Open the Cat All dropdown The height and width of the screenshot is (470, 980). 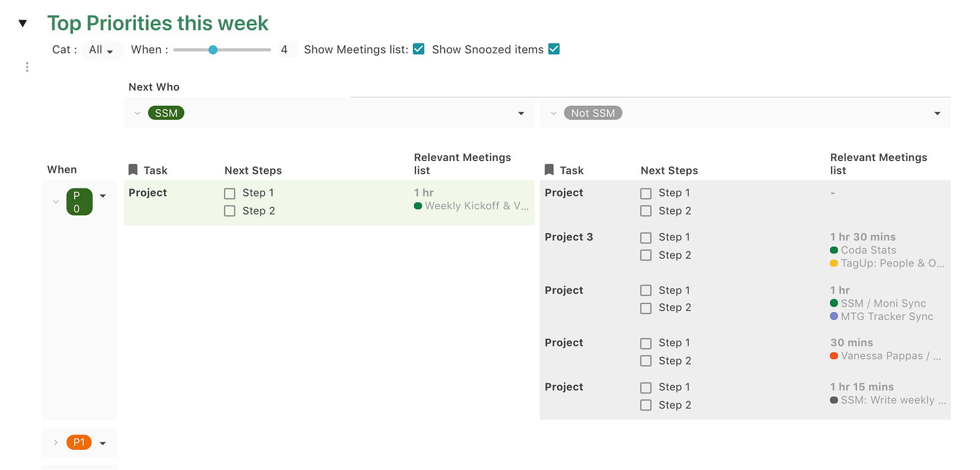click(x=102, y=50)
